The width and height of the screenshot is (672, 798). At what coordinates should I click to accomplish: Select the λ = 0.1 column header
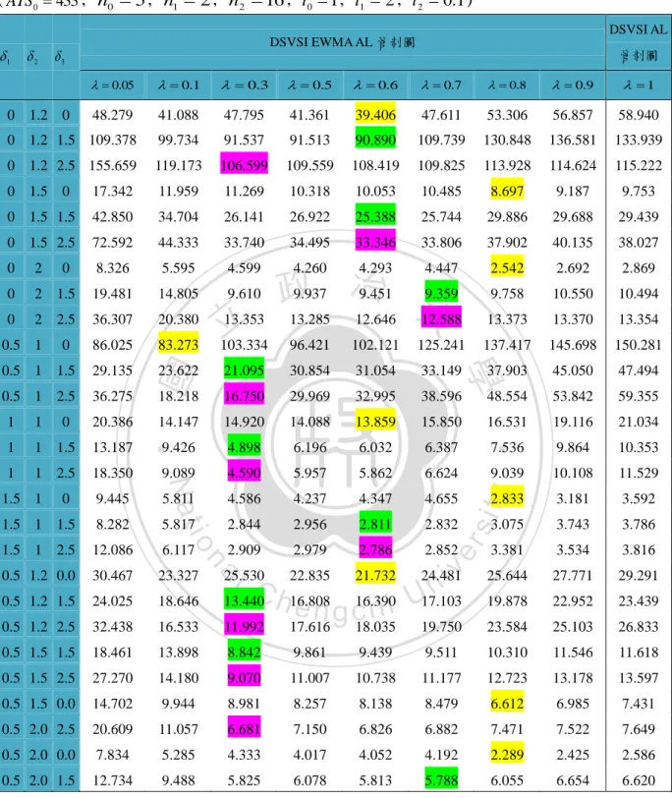point(178,85)
